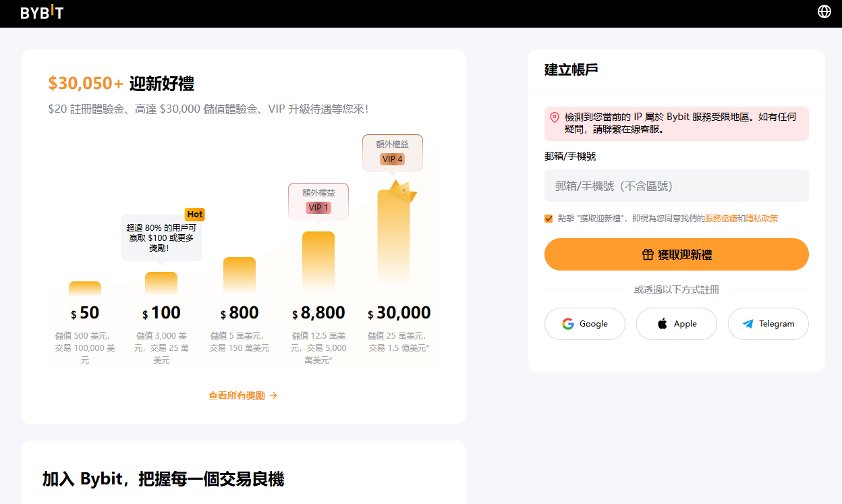Click the $ 30,000 amount text
The width and height of the screenshot is (842, 504).
click(399, 313)
